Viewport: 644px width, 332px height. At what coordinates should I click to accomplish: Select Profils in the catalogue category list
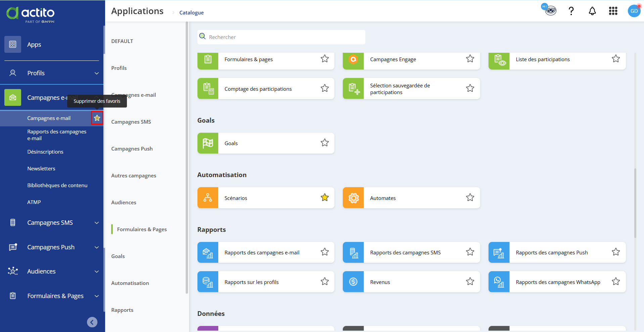(119, 68)
